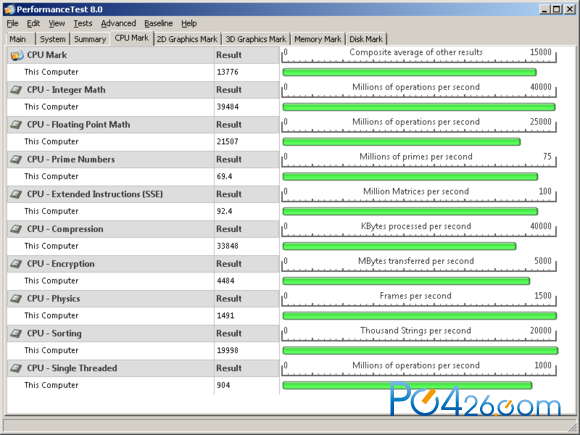
Task: Open the Edit menu
Action: 33,23
